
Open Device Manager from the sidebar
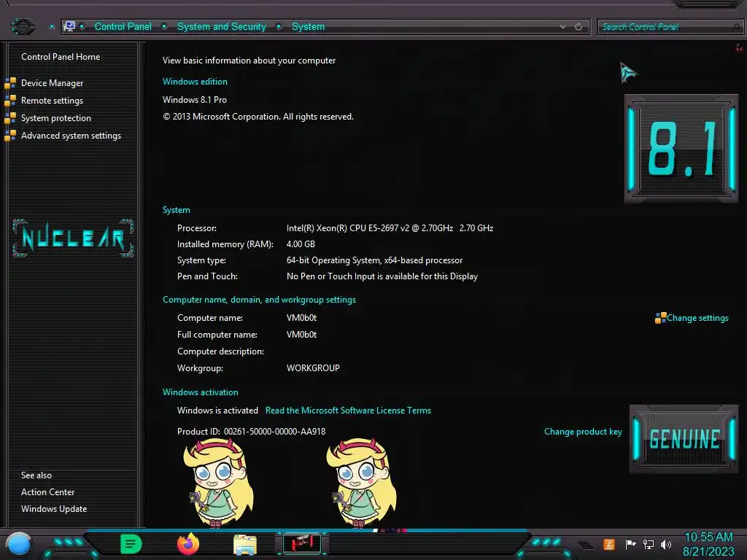tap(52, 83)
